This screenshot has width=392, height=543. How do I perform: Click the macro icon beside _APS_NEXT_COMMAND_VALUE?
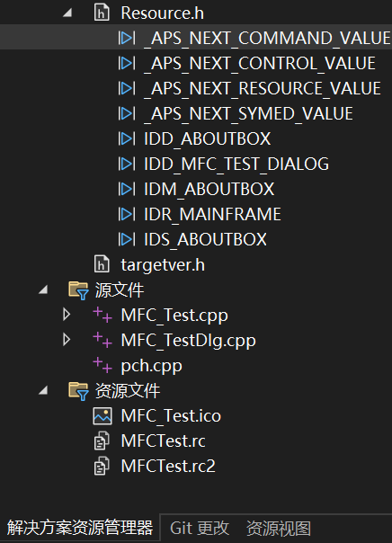127,38
